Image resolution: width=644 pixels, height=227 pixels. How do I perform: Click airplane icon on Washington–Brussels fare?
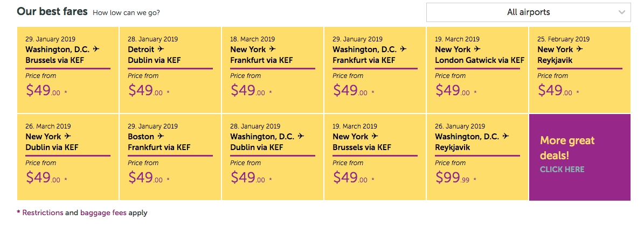tap(96, 49)
